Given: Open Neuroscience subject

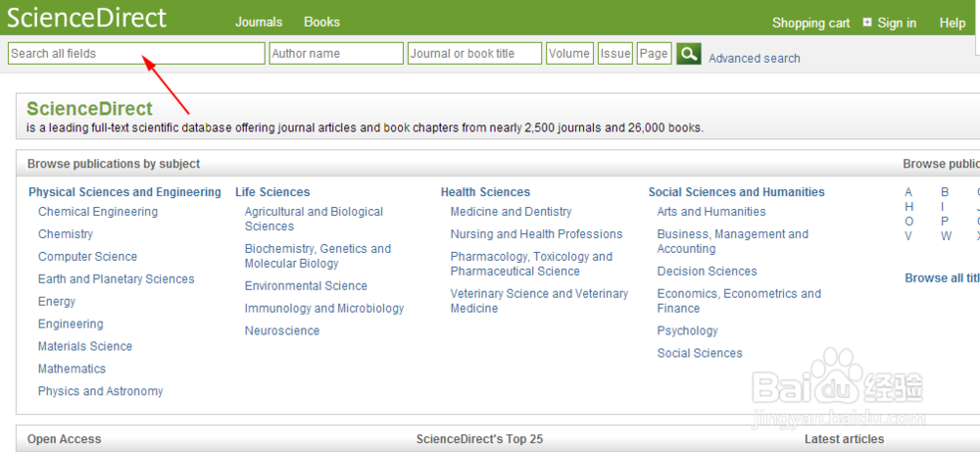Looking at the screenshot, I should [282, 330].
